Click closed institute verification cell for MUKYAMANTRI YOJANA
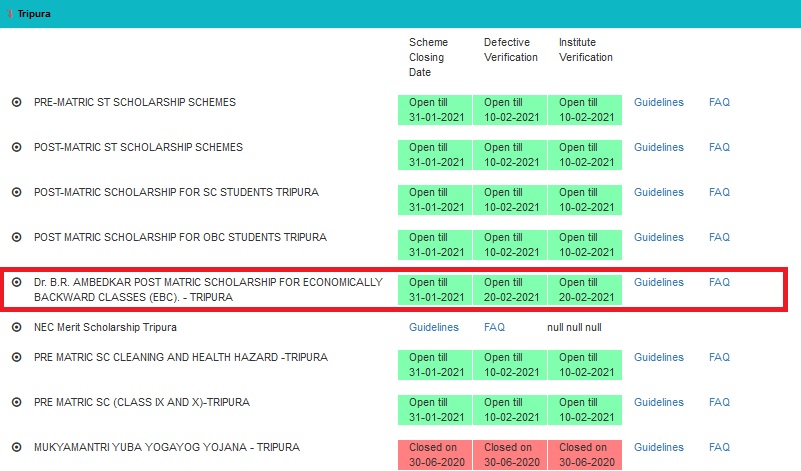801x471 pixels. click(x=585, y=455)
